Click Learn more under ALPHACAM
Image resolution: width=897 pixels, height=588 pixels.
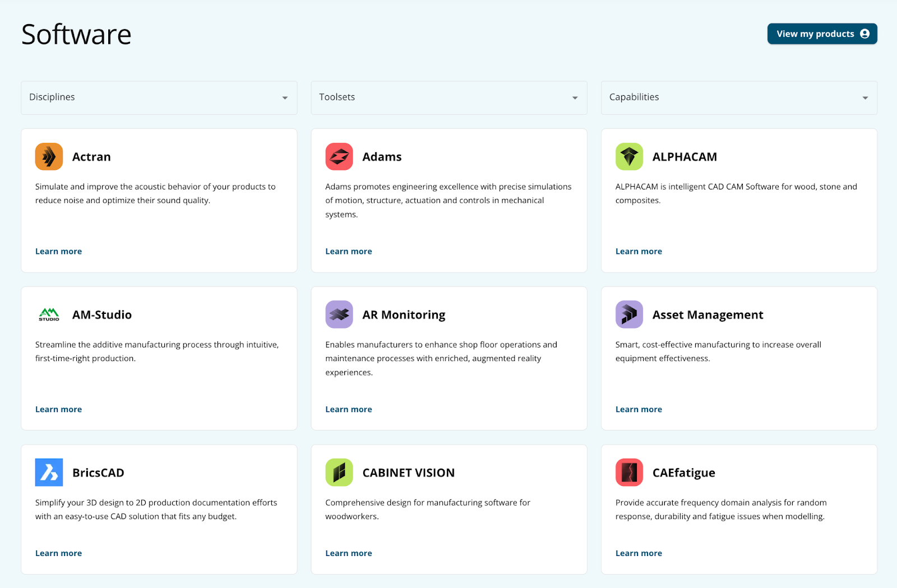(x=639, y=251)
